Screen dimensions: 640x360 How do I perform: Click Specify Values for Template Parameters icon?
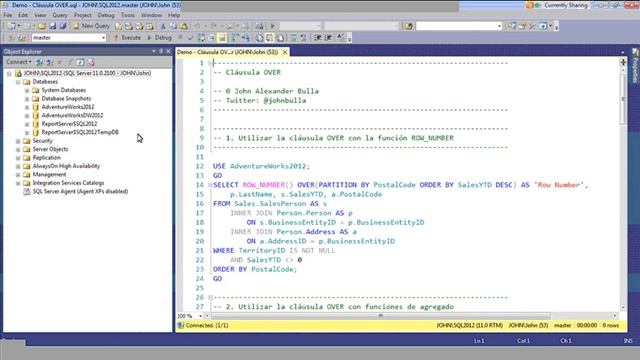click(x=340, y=38)
